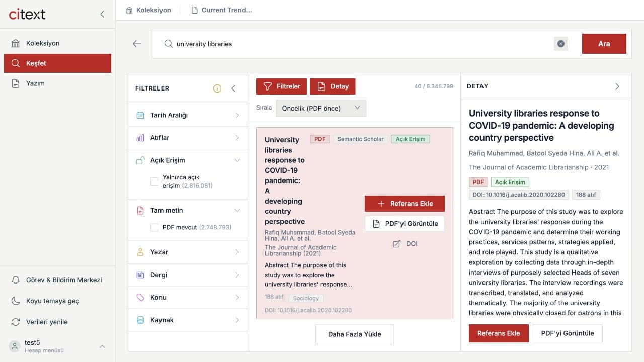Click PDF'yi Görüntüle on the result card
The height and width of the screenshot is (362, 644).
click(405, 224)
